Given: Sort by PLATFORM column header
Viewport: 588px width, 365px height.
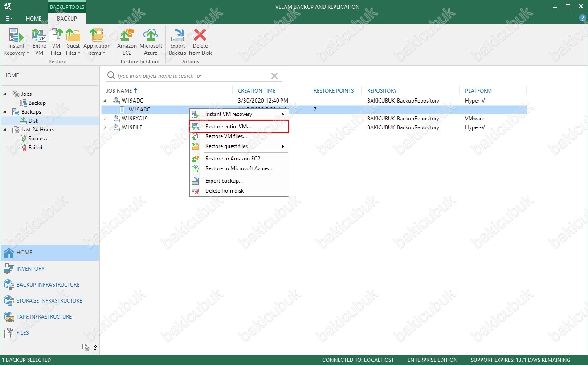Looking at the screenshot, I should pos(478,90).
